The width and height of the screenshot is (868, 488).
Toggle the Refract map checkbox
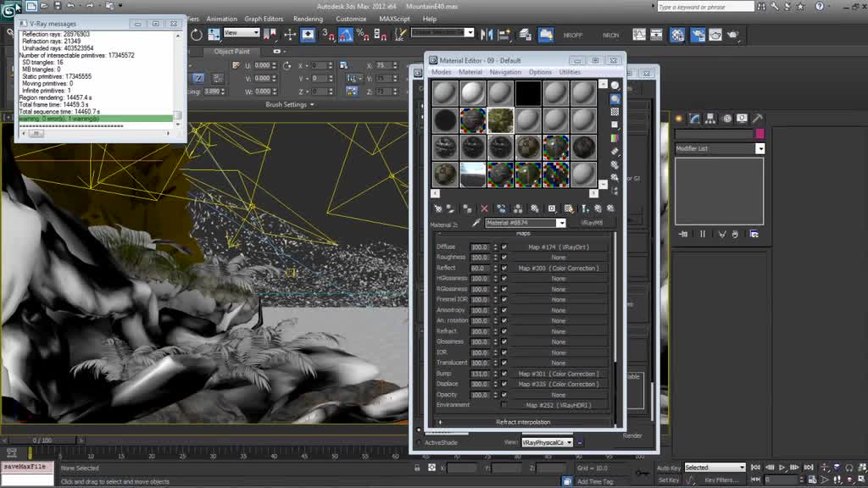pyautogui.click(x=504, y=331)
